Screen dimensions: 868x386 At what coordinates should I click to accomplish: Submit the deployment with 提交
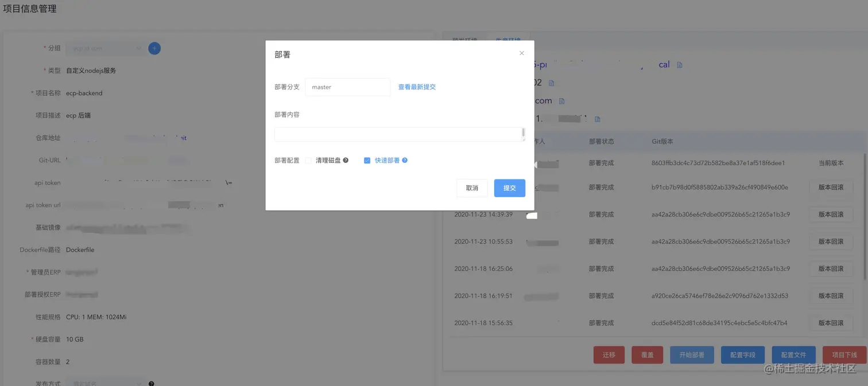pos(509,188)
